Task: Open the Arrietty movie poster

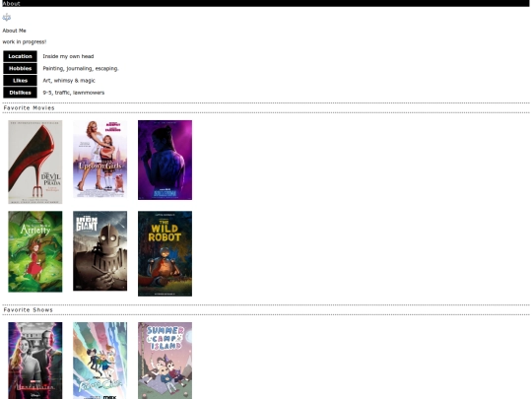Action: click(x=35, y=251)
